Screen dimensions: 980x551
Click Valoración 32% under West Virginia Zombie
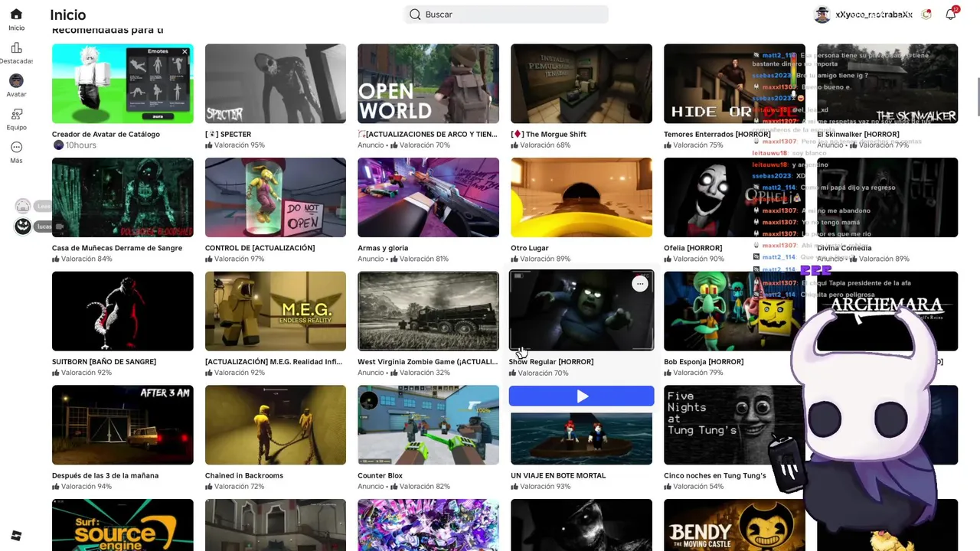pos(420,373)
